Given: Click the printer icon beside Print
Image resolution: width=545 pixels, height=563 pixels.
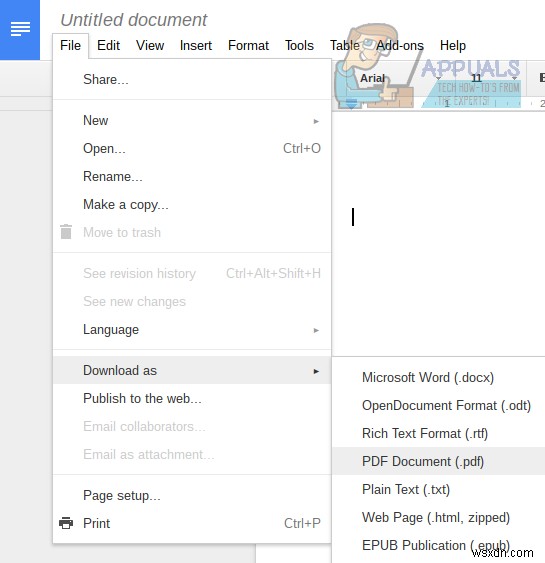Looking at the screenshot, I should pyautogui.click(x=66, y=523).
